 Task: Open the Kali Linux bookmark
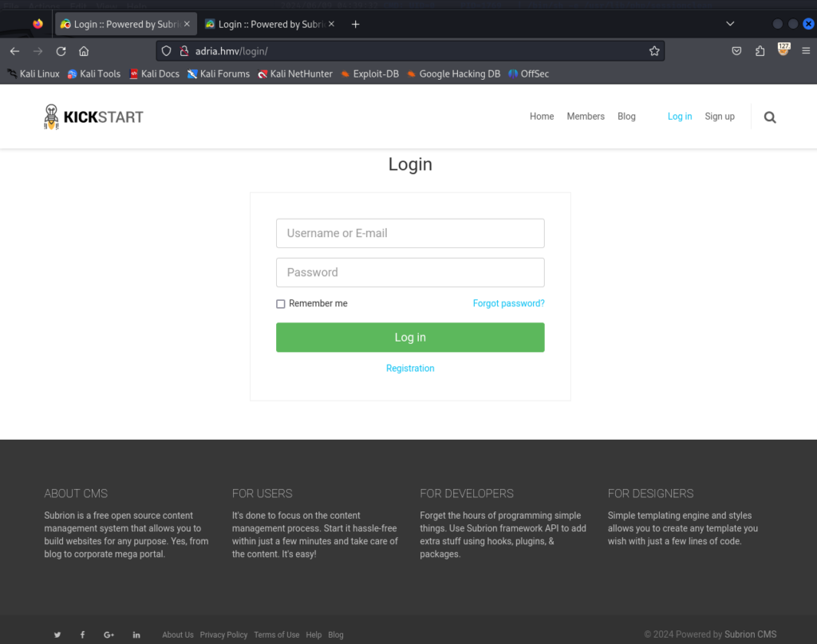pyautogui.click(x=34, y=74)
